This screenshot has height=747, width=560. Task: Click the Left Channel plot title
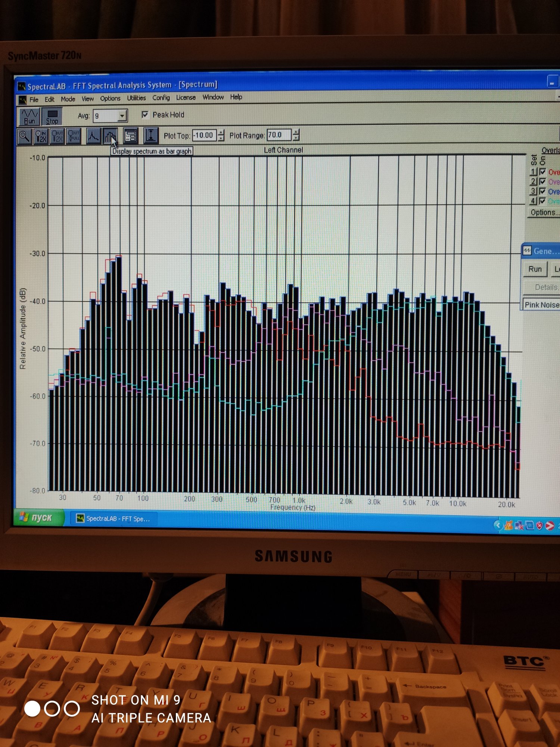[283, 150]
